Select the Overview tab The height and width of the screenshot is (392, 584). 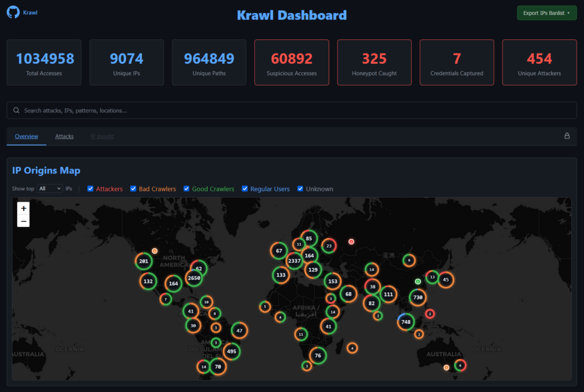(x=26, y=137)
